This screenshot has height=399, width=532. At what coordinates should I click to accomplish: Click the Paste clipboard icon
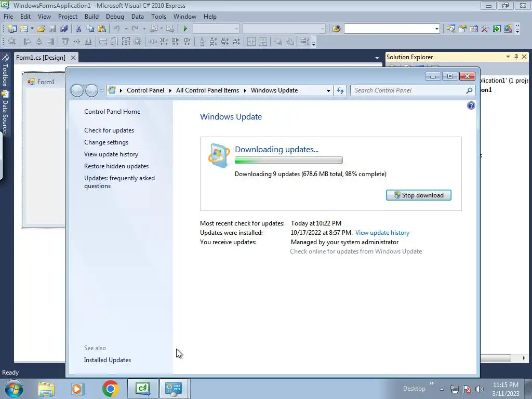pos(101,29)
